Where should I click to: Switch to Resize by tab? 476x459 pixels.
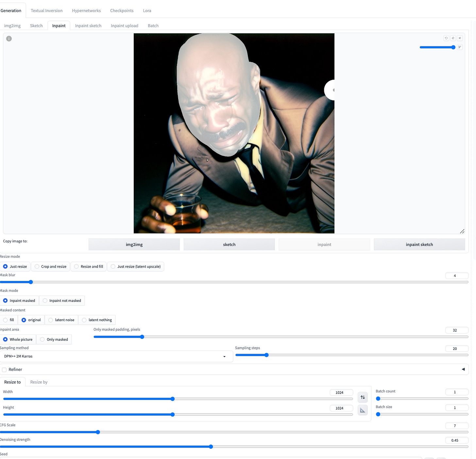39,382
